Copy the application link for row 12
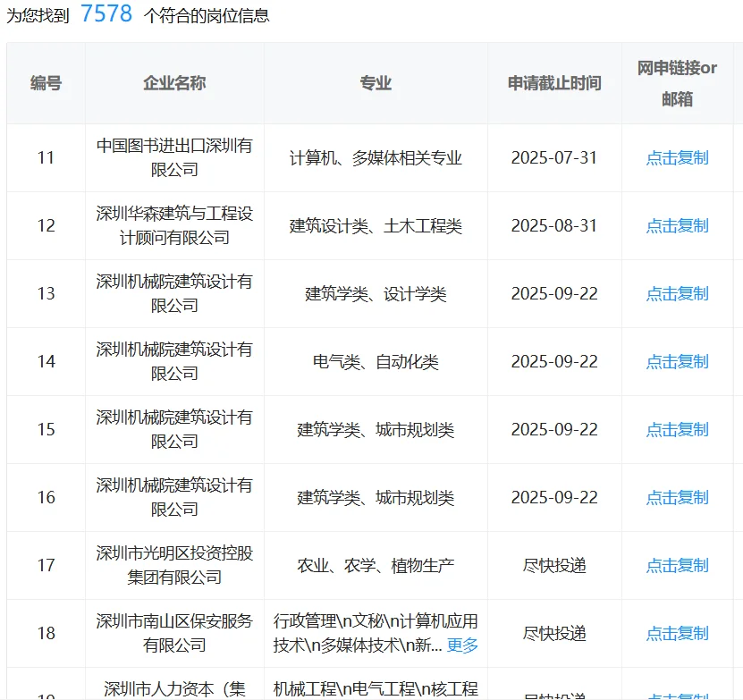Screen dimensions: 743x700 tap(677, 225)
